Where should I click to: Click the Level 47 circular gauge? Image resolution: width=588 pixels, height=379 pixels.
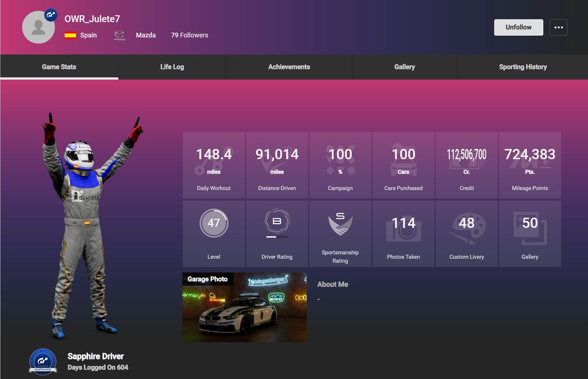[214, 223]
